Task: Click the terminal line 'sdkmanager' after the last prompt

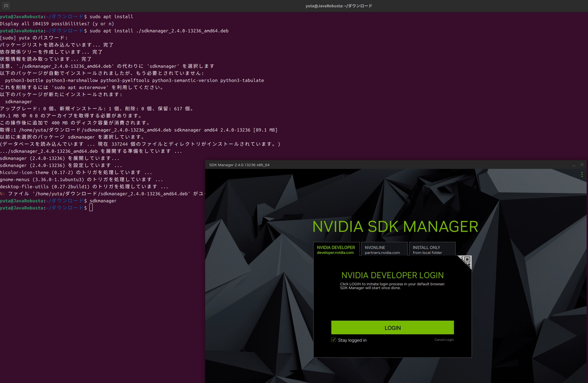Action: (x=103, y=201)
